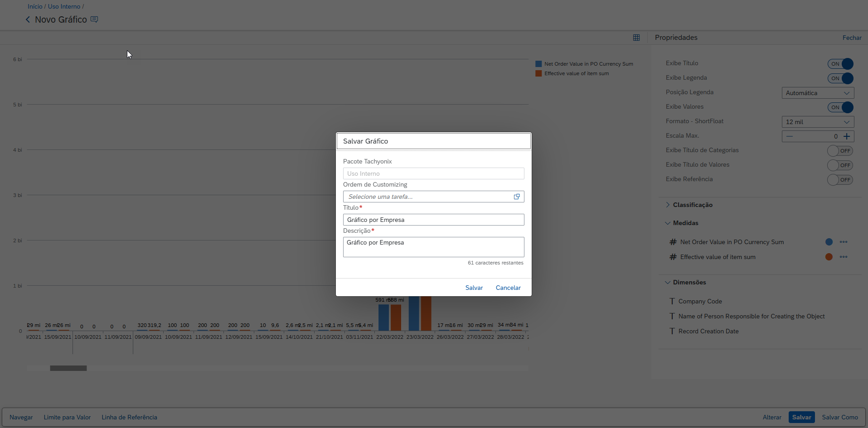This screenshot has height=428, width=868.
Task: Click plus icon in Escala Max. stepper
Action: [x=847, y=136]
